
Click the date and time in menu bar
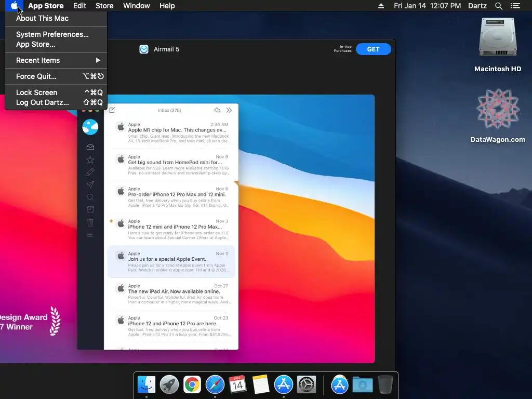tap(427, 6)
